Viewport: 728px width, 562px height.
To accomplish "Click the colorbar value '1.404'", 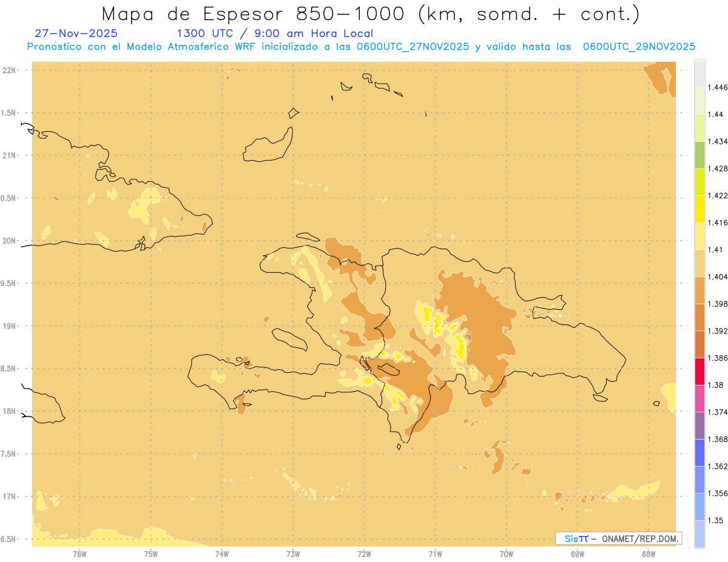I will click(718, 276).
